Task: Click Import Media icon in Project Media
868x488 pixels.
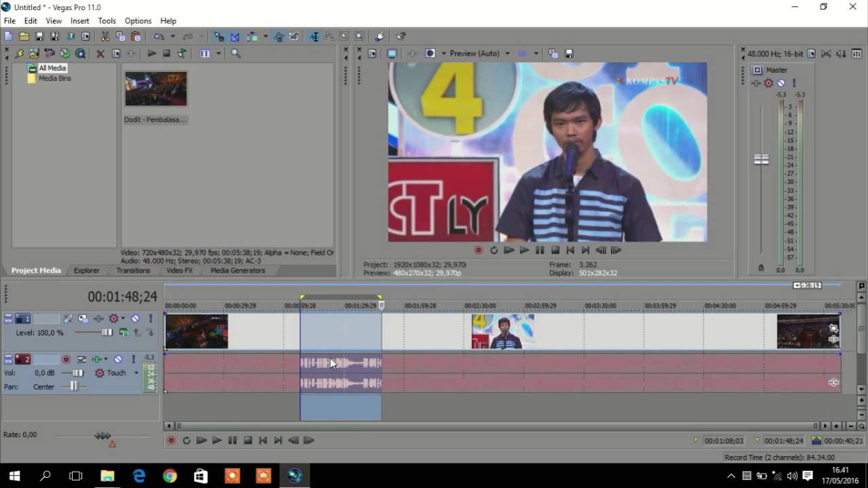Action: point(33,54)
